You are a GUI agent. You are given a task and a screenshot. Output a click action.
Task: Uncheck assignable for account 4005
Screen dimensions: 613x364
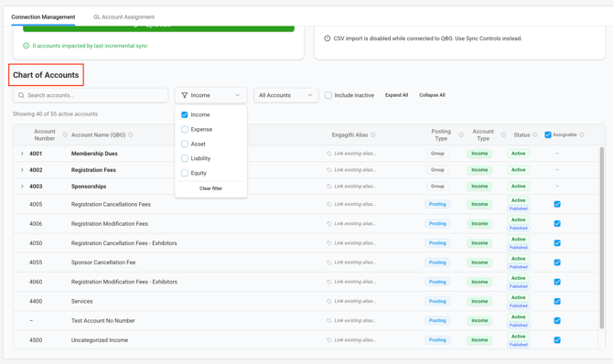[557, 204]
